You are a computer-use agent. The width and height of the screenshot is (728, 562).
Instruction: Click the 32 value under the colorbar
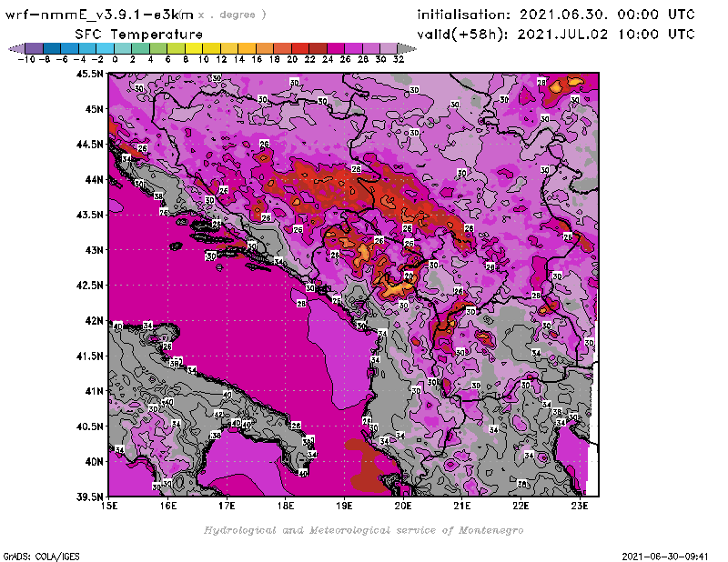click(399, 59)
